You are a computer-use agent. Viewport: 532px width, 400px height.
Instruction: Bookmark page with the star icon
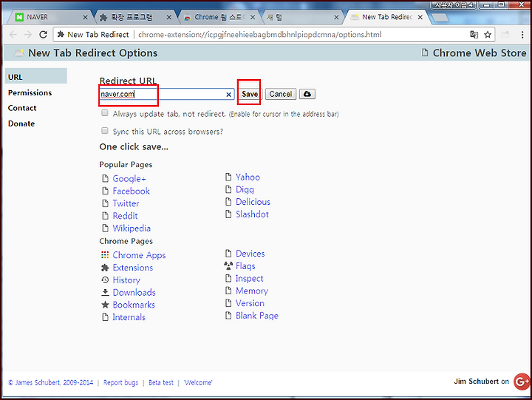coord(488,34)
